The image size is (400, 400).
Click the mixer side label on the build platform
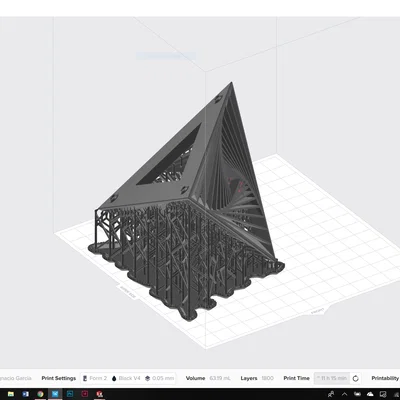(x=127, y=292)
